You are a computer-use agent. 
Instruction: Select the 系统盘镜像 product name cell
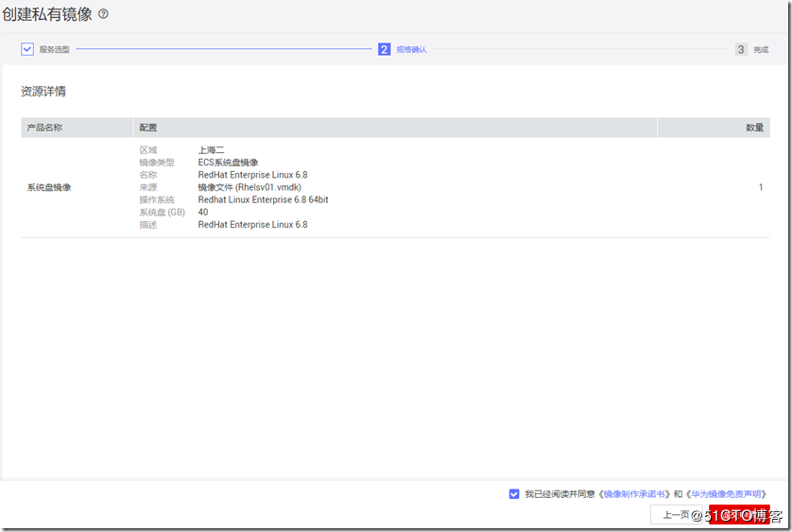pyautogui.click(x=49, y=187)
